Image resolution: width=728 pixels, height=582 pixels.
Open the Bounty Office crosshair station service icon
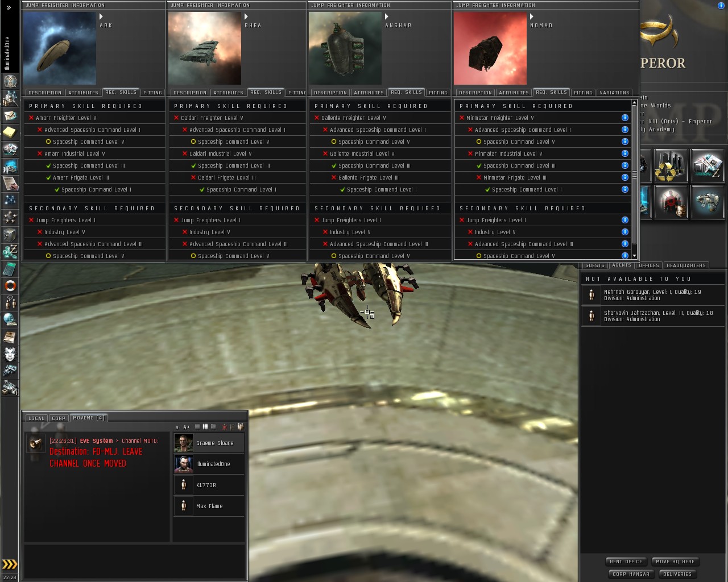point(670,202)
